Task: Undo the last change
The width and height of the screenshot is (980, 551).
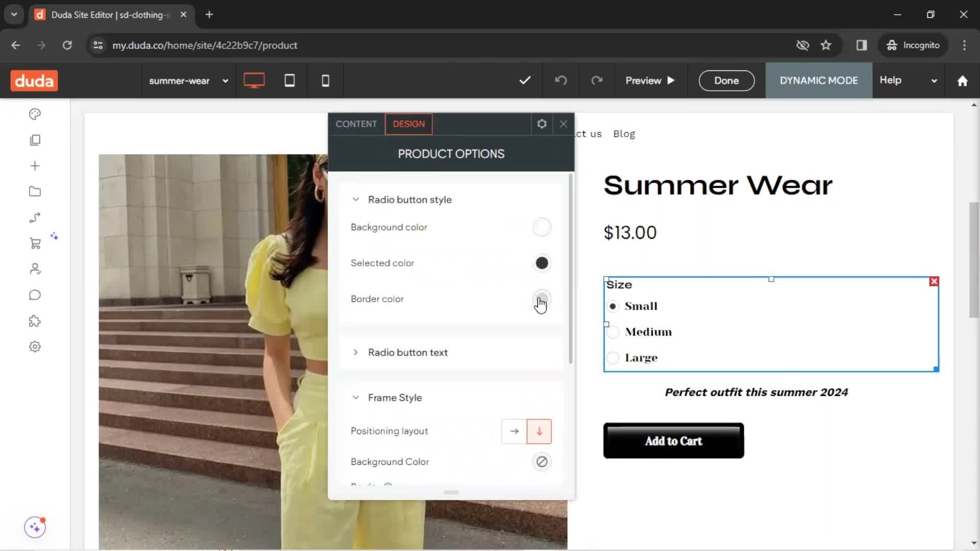Action: 561,81
